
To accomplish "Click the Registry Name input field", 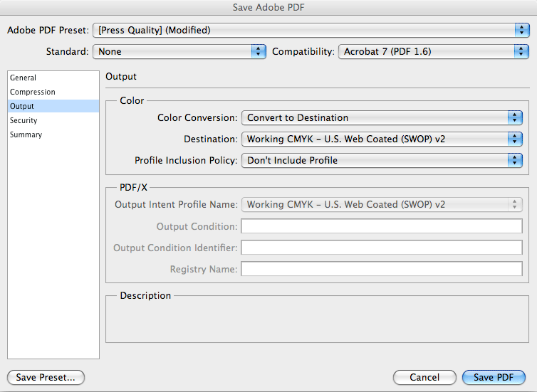I will [x=382, y=269].
